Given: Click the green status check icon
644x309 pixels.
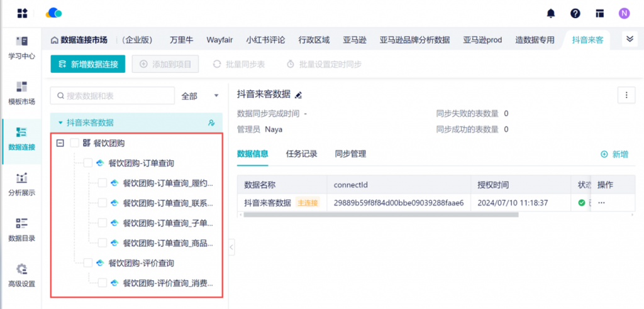Looking at the screenshot, I should tap(581, 203).
